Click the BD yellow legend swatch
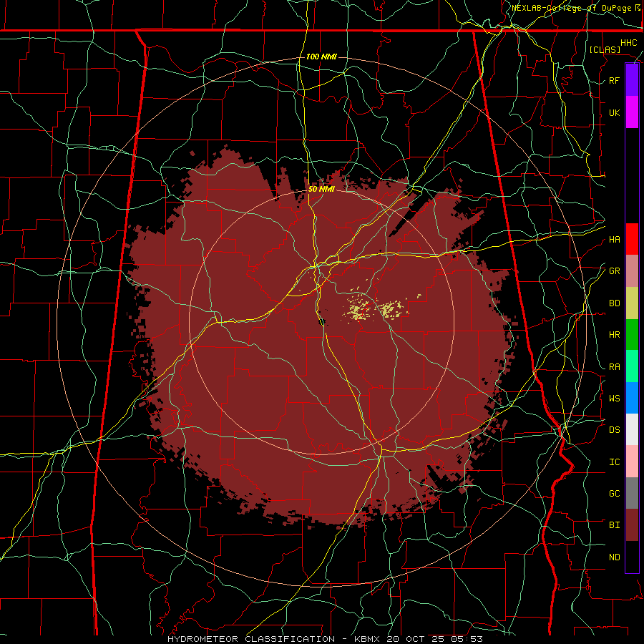 [x=632, y=303]
